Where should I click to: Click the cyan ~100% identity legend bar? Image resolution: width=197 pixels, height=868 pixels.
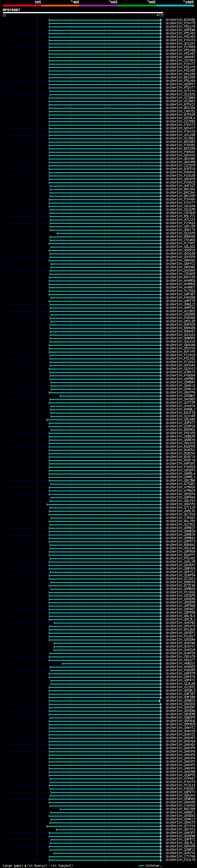pos(175,6)
